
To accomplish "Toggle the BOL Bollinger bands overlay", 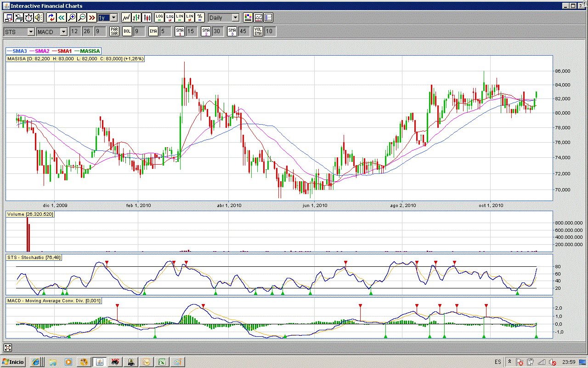I will pyautogui.click(x=127, y=31).
